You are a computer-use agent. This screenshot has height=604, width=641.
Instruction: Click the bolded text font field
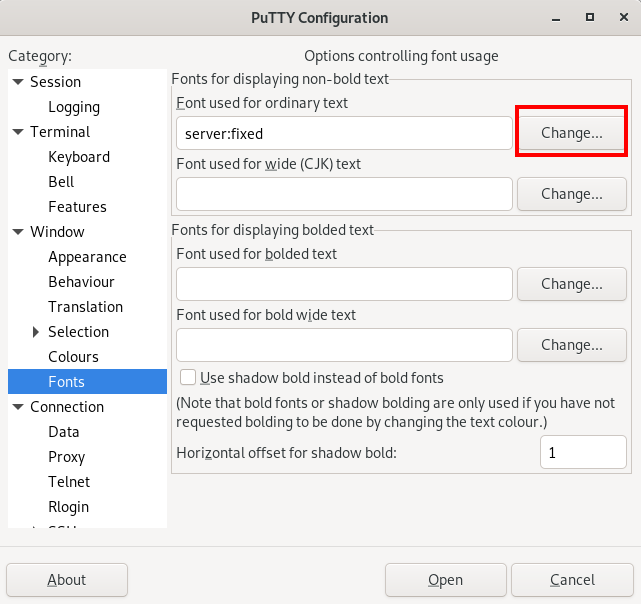(344, 284)
